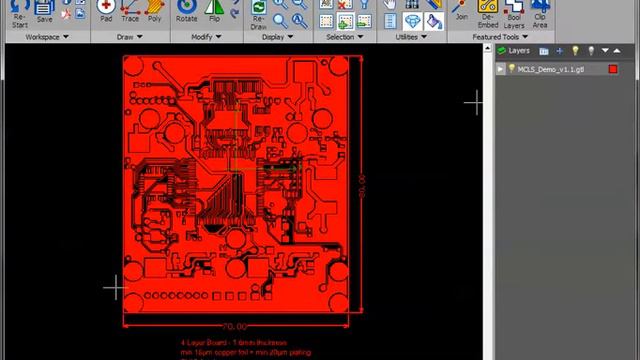The height and width of the screenshot is (360, 640).
Task: Click the 70.00 width dimension text
Action: point(235,327)
